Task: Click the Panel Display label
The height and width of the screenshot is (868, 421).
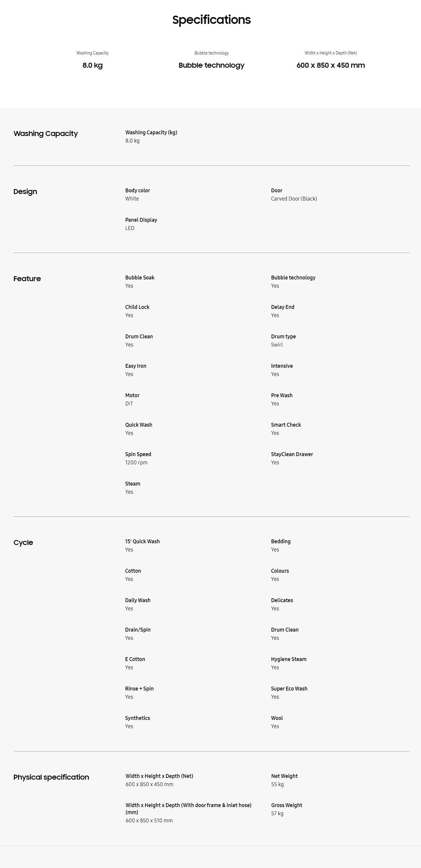Action: pos(141,220)
